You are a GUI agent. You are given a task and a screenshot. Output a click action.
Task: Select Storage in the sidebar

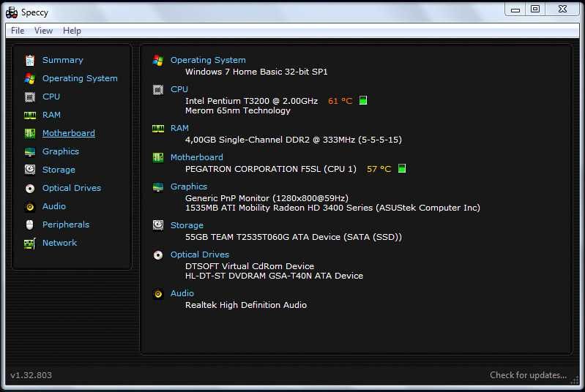click(59, 170)
